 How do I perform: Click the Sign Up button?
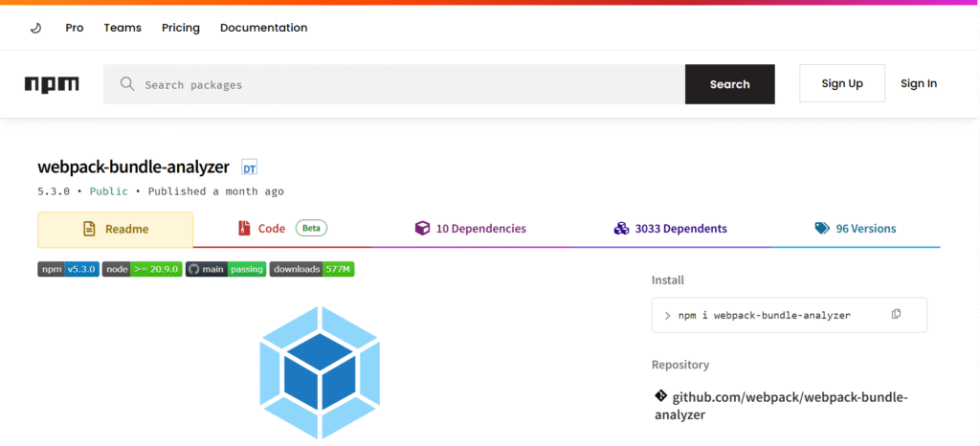[x=842, y=83]
